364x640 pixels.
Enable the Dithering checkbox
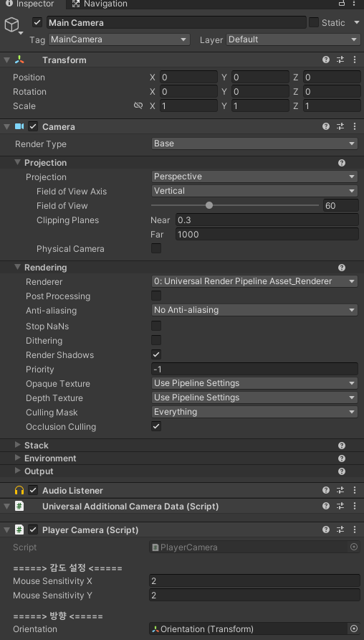[156, 340]
